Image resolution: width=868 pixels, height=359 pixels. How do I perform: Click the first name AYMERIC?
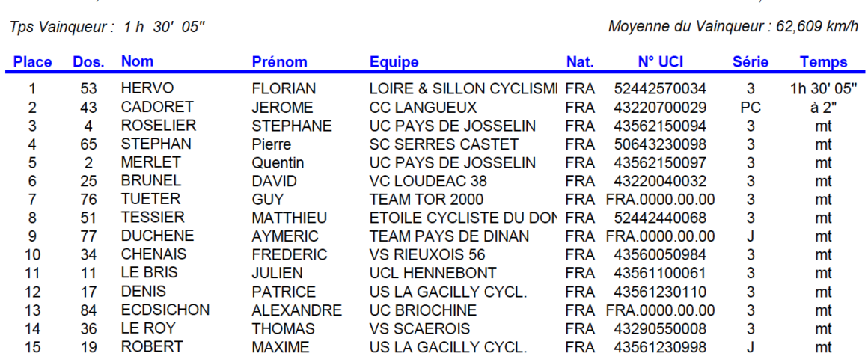281,236
